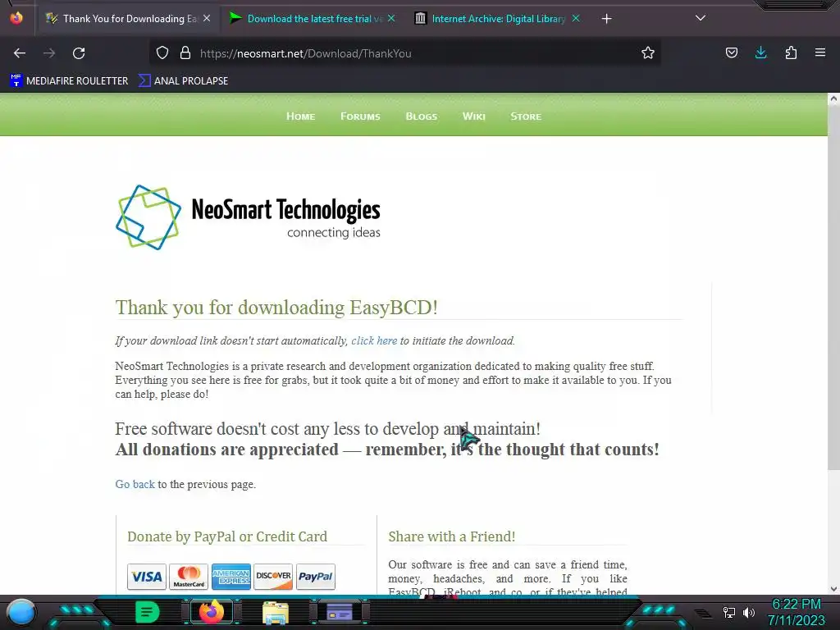Click the NeoSmart Technologies logo
840x630 pixels.
coord(248,217)
